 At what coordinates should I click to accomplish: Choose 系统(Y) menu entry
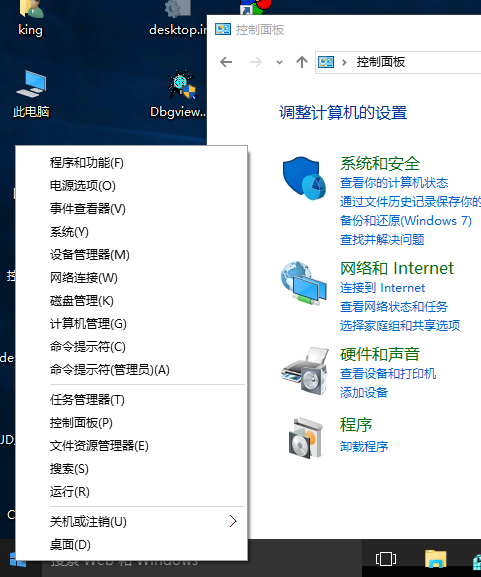coord(131,232)
